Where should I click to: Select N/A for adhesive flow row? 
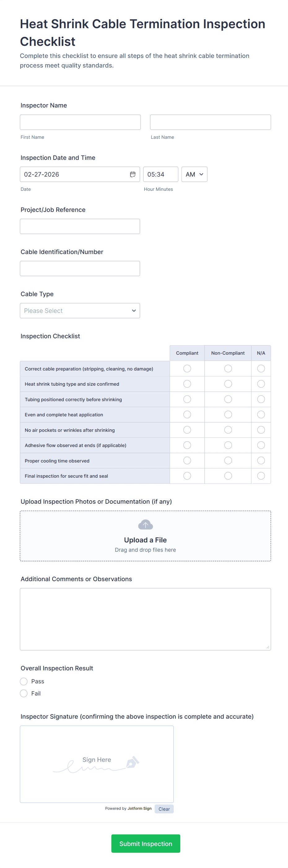coord(261,445)
